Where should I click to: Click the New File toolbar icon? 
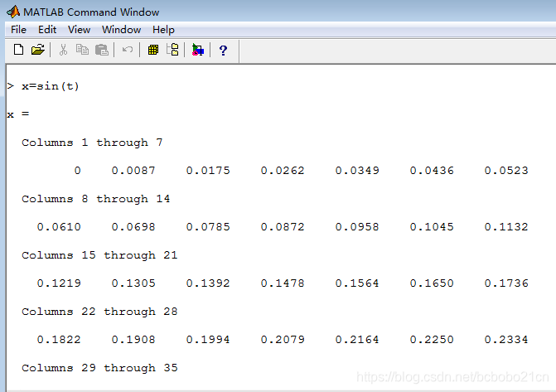tap(18, 50)
